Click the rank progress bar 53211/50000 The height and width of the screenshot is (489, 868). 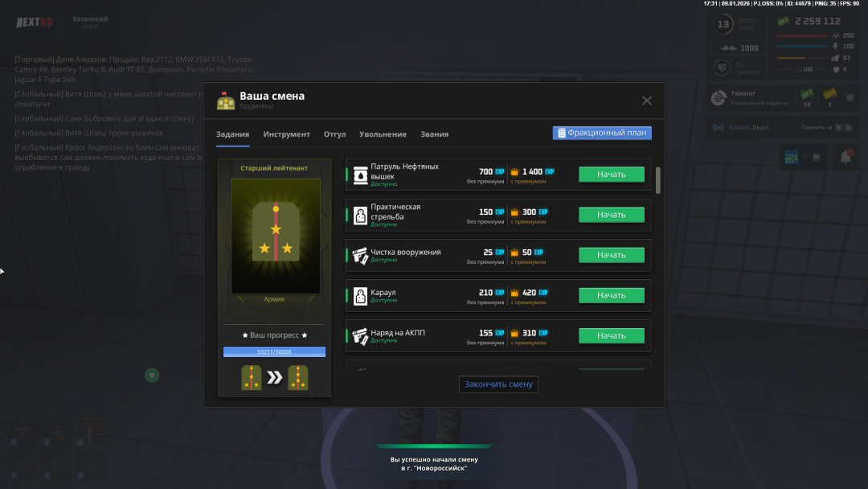pos(274,351)
